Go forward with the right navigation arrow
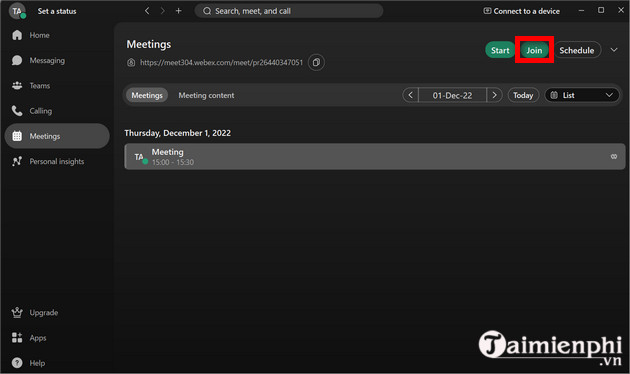 pyautogui.click(x=162, y=11)
